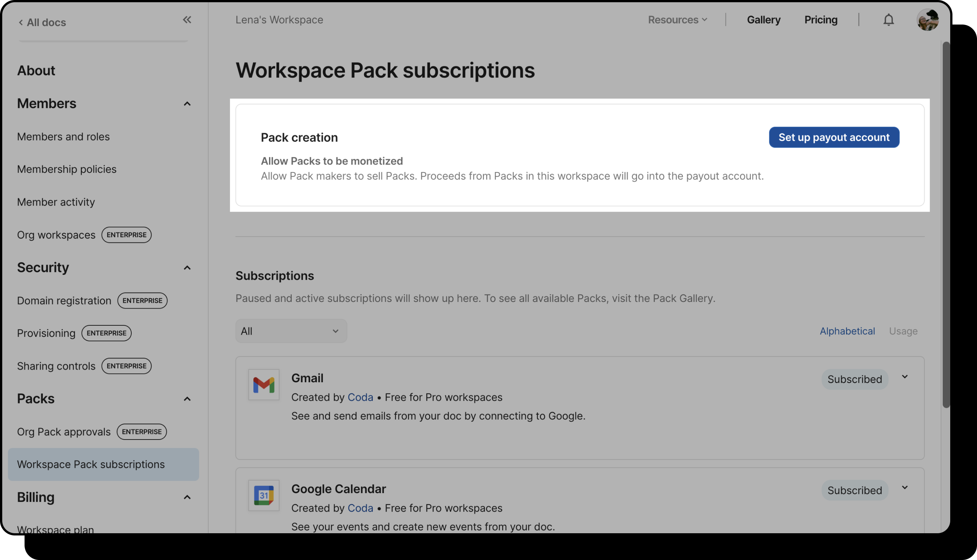Screen dimensions: 977x560
Task: Collapse the Members sidebar section
Action: pyautogui.click(x=187, y=104)
